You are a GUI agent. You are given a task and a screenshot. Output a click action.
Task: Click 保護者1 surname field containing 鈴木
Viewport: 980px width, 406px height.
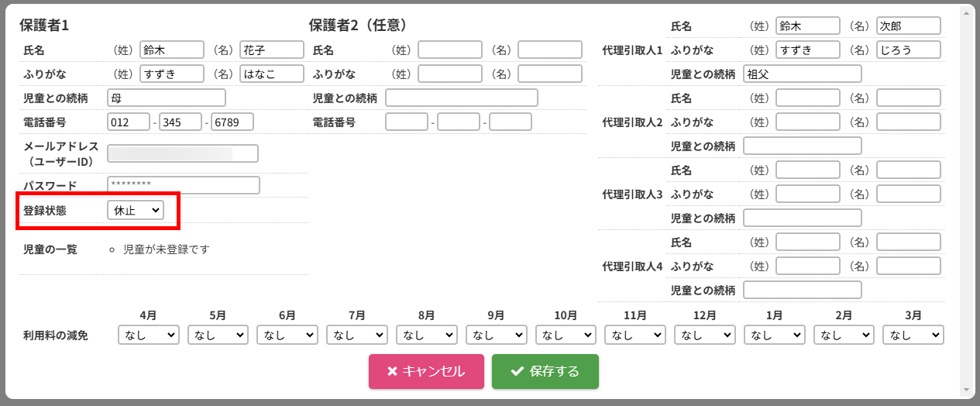pyautogui.click(x=171, y=50)
